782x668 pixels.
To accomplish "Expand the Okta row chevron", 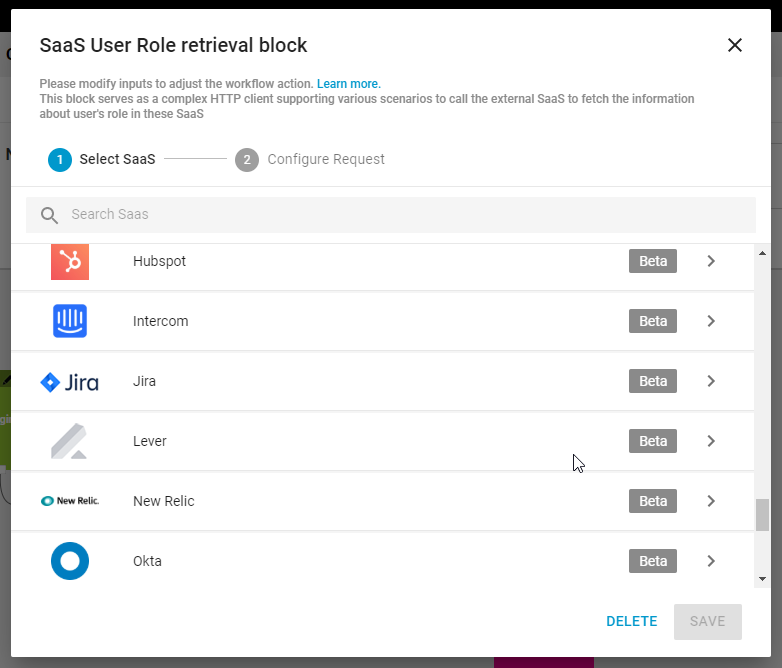I will pyautogui.click(x=711, y=561).
